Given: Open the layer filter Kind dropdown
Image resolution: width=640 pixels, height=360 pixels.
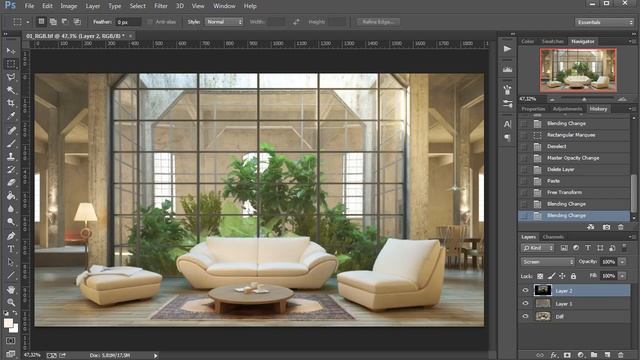Looking at the screenshot, I should pos(538,248).
